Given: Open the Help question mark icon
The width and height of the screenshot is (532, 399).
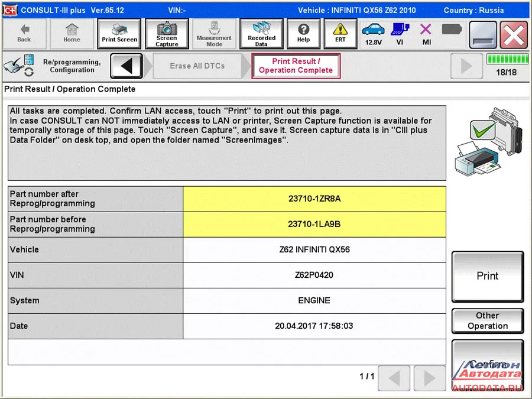Looking at the screenshot, I should [303, 34].
